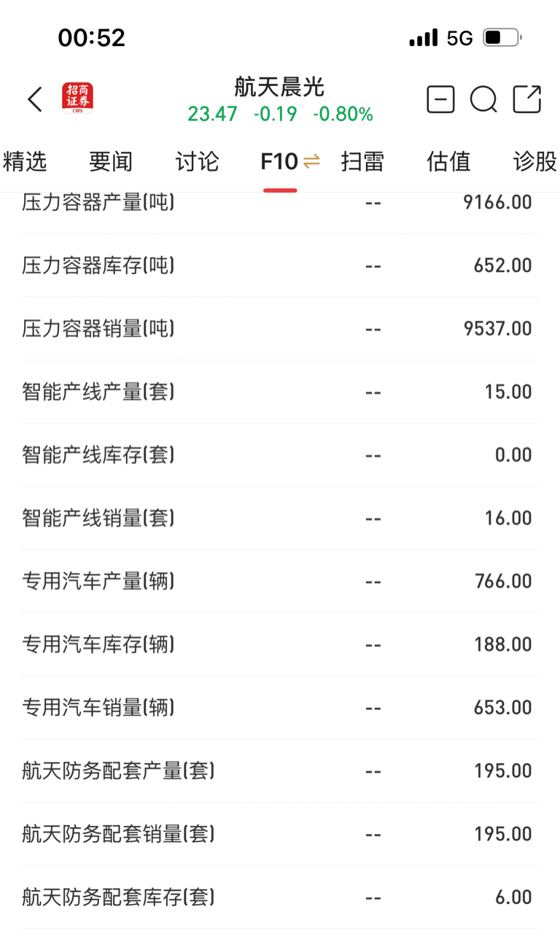
Task: Open the search magnifier icon
Action: click(x=483, y=100)
